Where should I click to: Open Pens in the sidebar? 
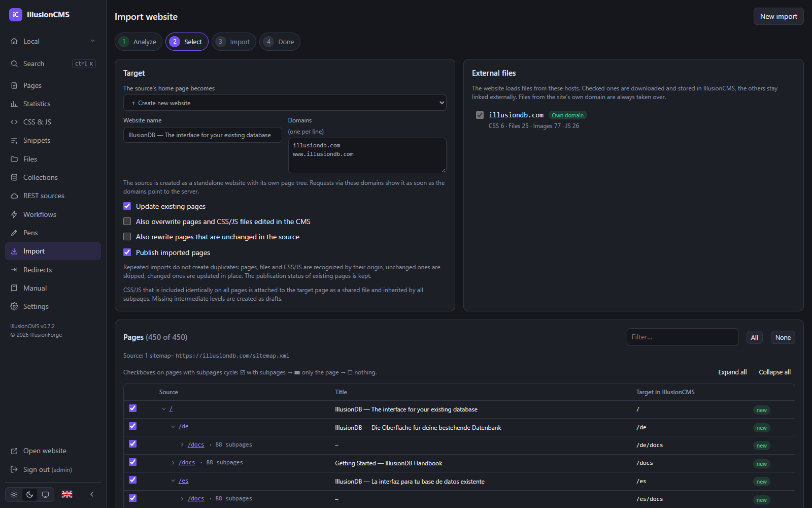30,233
